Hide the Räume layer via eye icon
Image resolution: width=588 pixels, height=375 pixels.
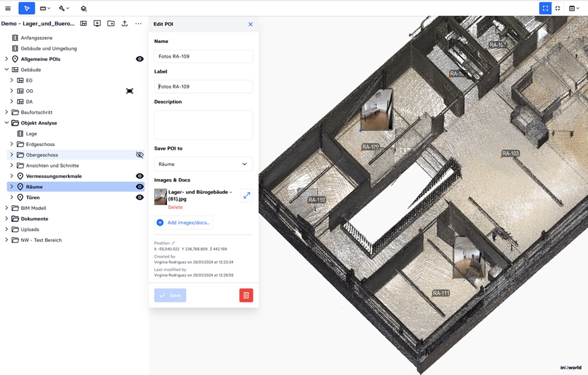pyautogui.click(x=140, y=187)
